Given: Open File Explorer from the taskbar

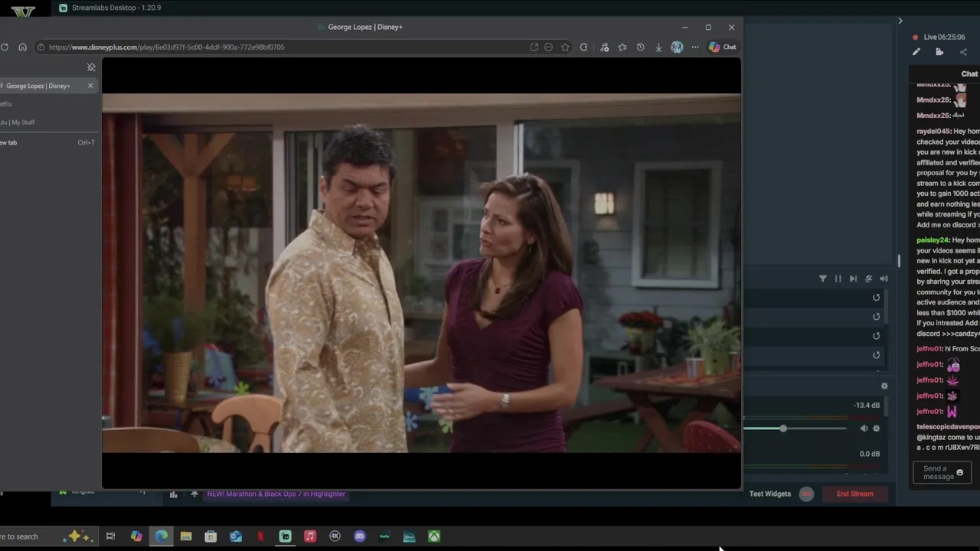Looking at the screenshot, I should [186, 536].
